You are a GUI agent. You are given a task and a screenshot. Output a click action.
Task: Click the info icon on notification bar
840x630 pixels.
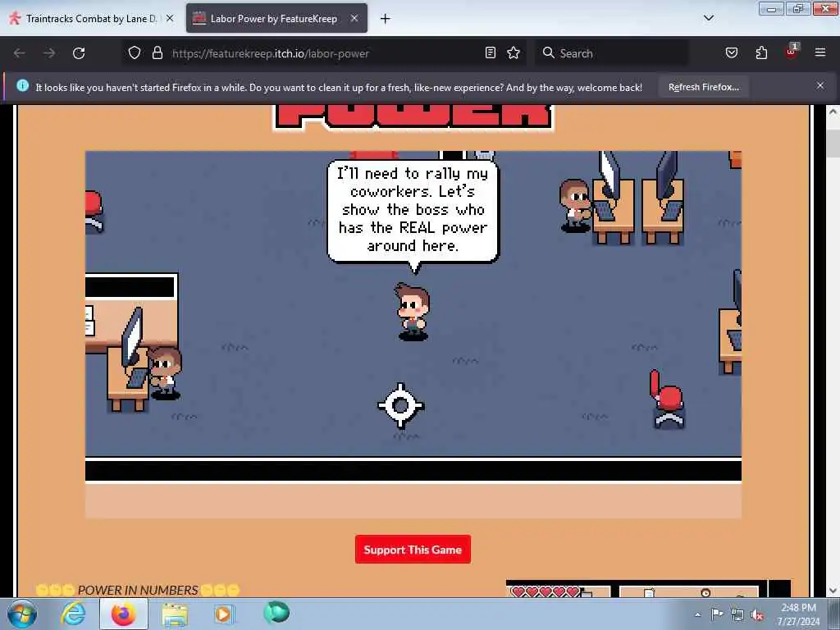(22, 85)
